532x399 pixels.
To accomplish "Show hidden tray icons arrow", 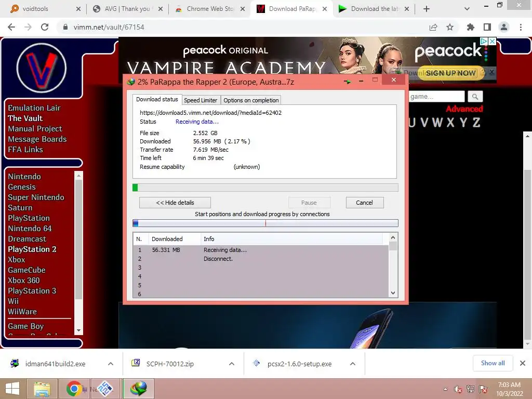I will 445,389.
